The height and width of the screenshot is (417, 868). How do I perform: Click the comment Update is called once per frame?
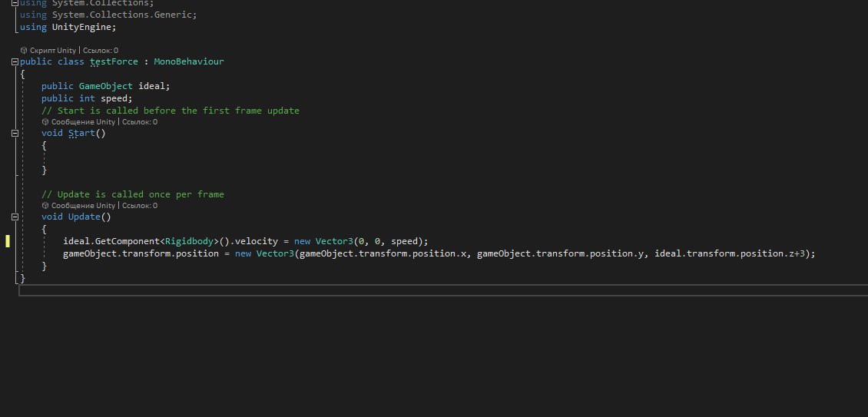[133, 194]
